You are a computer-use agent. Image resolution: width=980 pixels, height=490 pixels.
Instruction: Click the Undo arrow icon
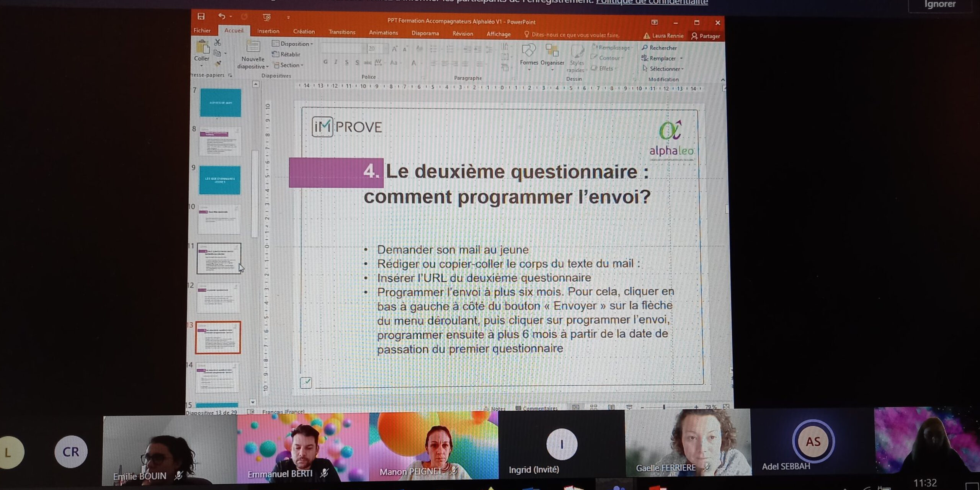(221, 16)
